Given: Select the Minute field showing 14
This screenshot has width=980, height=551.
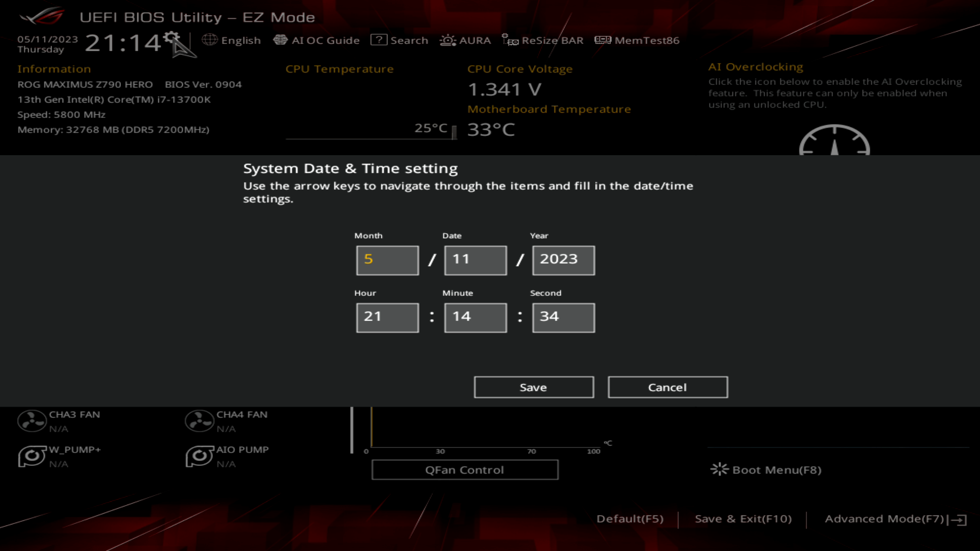Looking at the screenshot, I should (x=476, y=318).
